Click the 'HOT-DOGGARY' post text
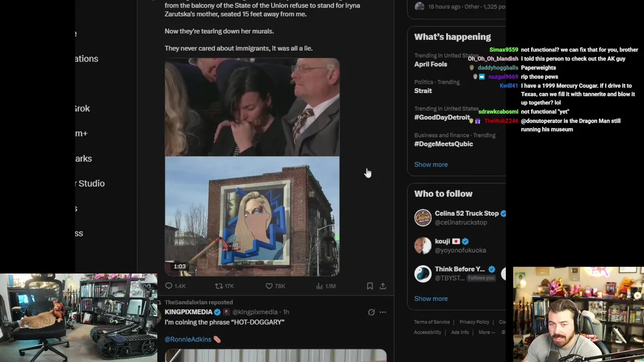The height and width of the screenshot is (362, 644). (224, 322)
